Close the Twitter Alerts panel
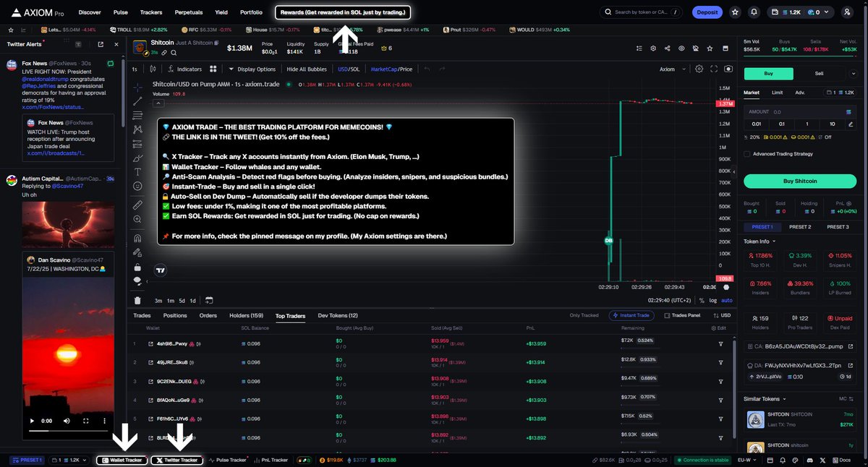The width and height of the screenshot is (868, 467). pos(115,44)
